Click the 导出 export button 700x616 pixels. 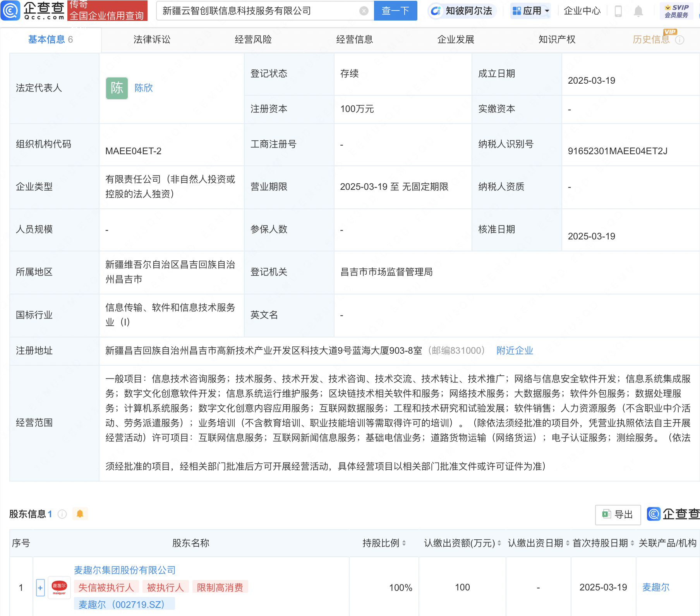coord(618,514)
